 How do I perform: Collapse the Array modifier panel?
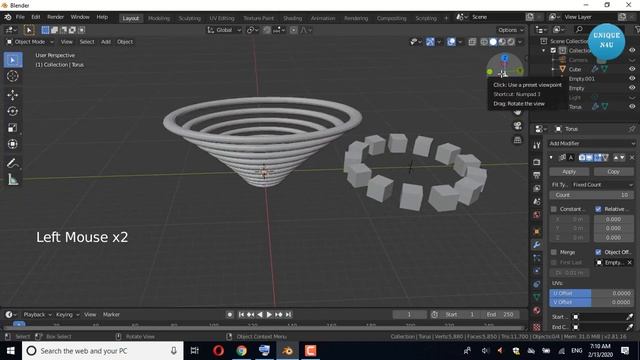(551, 158)
